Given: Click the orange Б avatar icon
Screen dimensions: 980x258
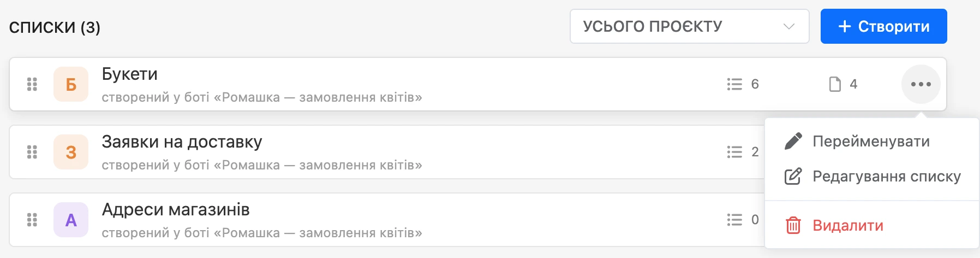Looking at the screenshot, I should click(x=71, y=84).
